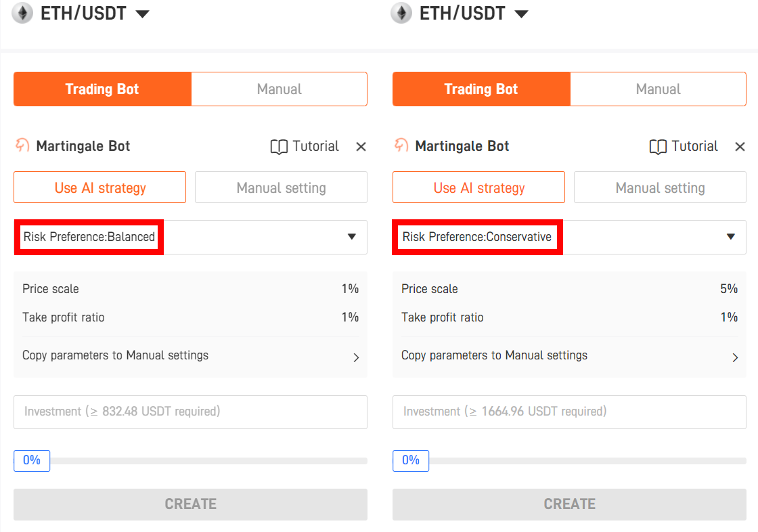
Task: Open the Tutorial for the right Martingale Bot
Action: click(683, 146)
